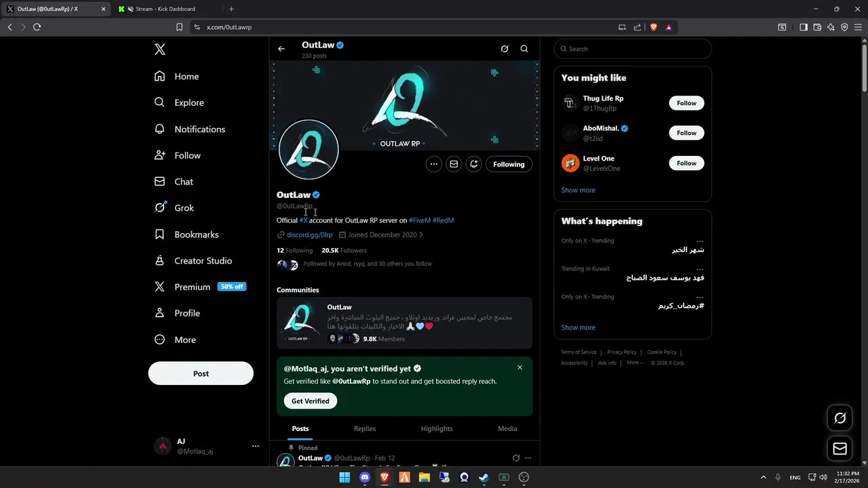
Task: Open the OutLaw community card
Action: pyautogui.click(x=404, y=323)
